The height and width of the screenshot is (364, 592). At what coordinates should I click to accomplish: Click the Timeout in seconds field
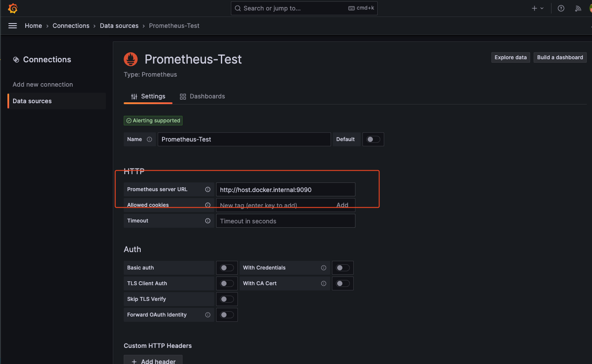click(x=286, y=221)
